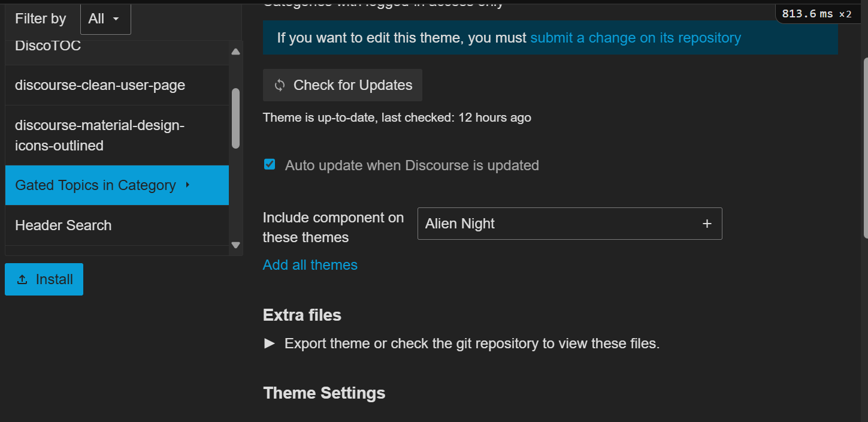
Task: Click the component list scroll down arrow
Action: click(235, 245)
